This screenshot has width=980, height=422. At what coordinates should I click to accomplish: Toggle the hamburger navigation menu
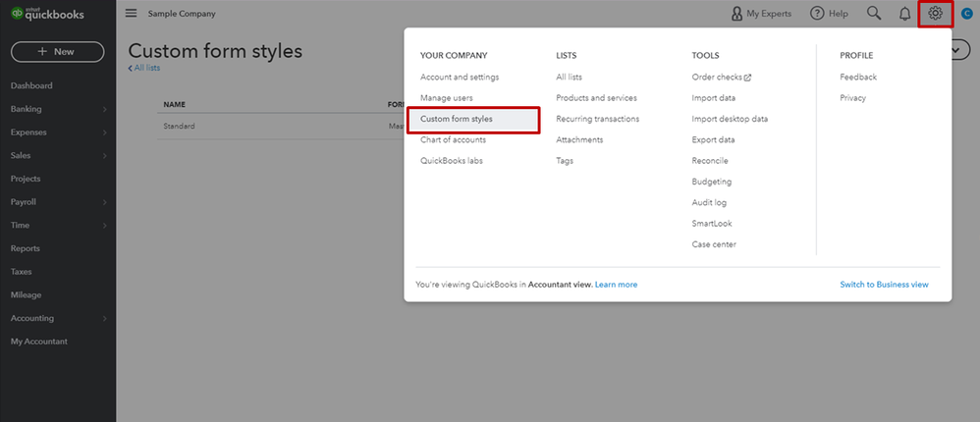132,13
